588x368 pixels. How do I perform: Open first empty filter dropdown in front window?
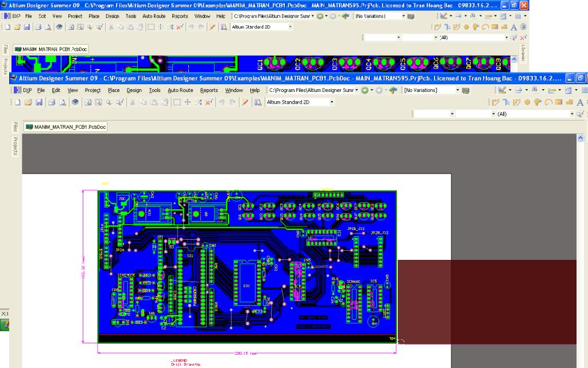[452, 114]
